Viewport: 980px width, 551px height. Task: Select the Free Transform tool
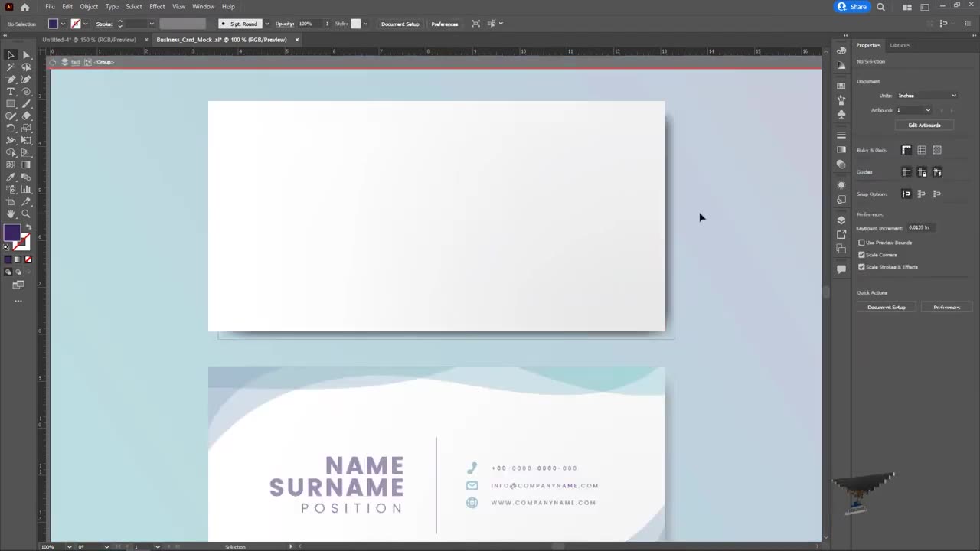[26, 141]
